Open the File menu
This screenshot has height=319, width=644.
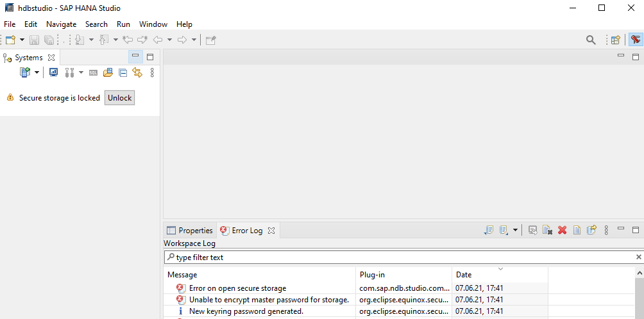point(10,24)
